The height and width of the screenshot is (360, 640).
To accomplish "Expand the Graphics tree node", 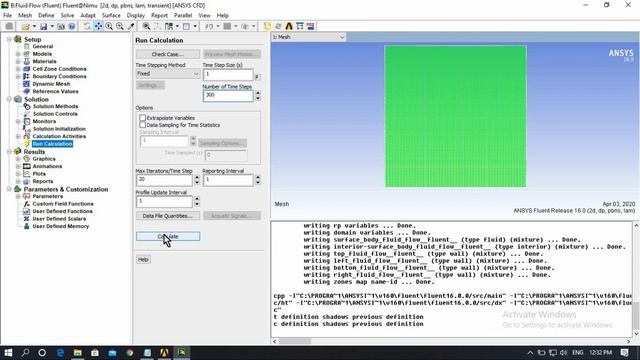I will tap(18, 159).
